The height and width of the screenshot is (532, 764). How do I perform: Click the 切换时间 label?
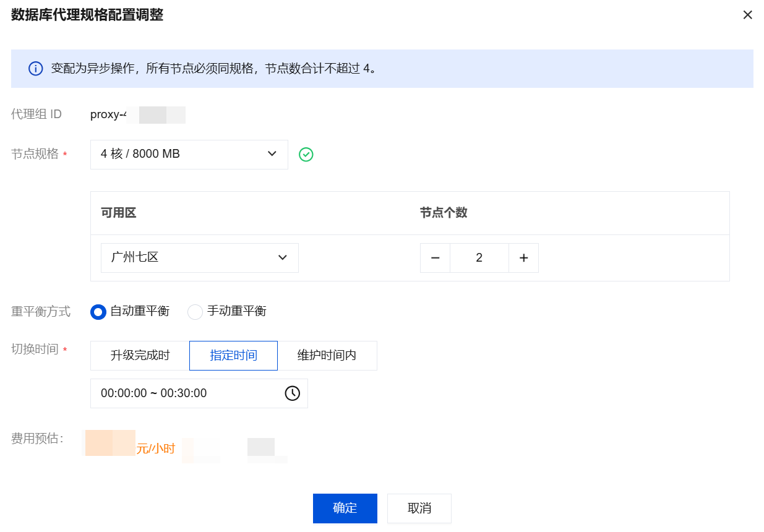(35, 350)
